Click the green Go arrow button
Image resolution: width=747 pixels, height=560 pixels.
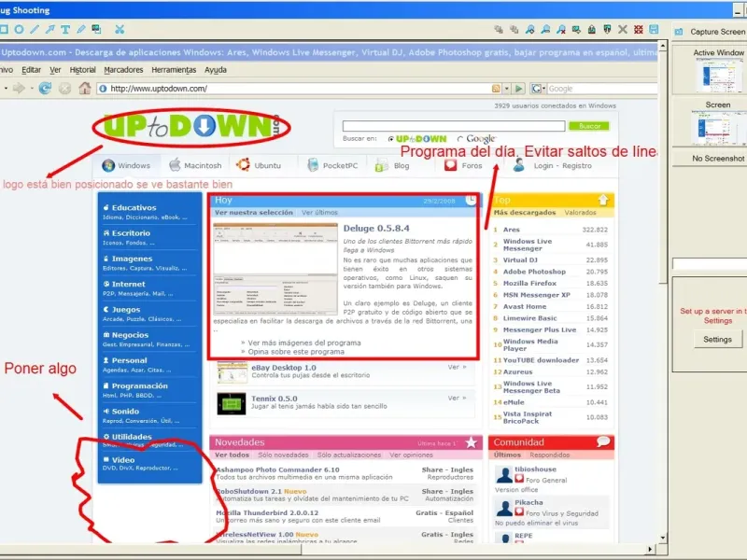pyautogui.click(x=519, y=89)
